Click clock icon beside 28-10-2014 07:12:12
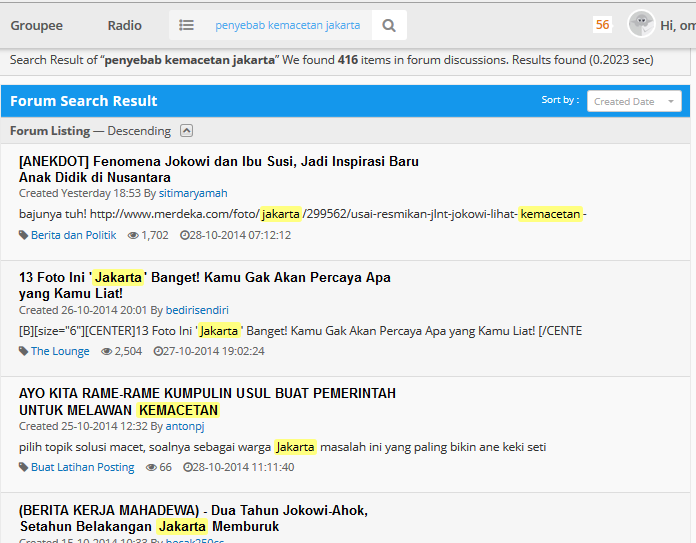696x543 pixels. [x=184, y=235]
